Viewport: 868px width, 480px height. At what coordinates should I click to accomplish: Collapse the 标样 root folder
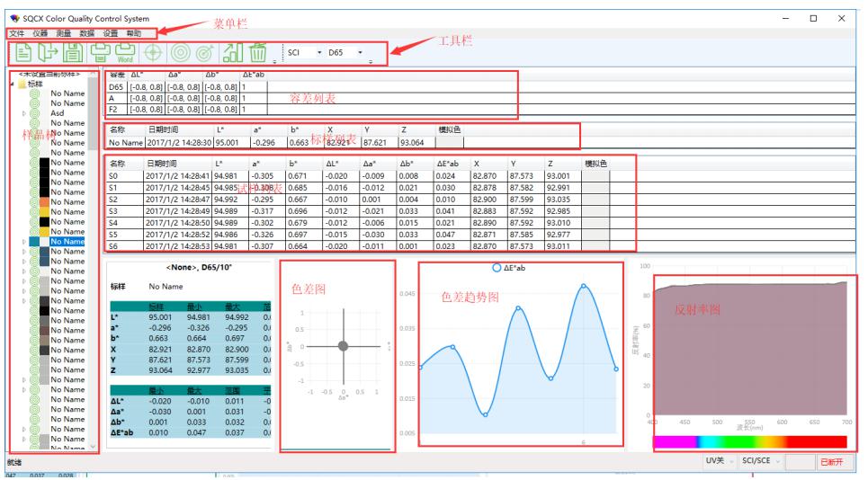[11, 83]
